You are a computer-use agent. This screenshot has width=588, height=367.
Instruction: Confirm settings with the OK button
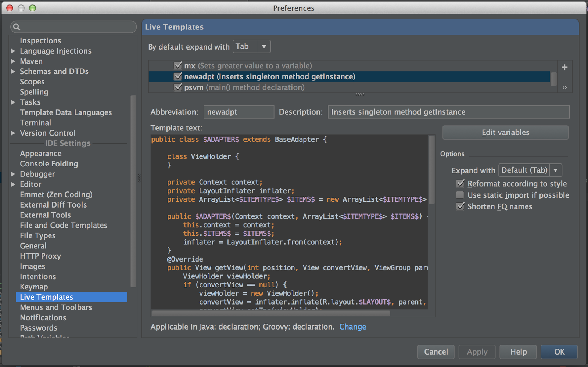point(559,352)
